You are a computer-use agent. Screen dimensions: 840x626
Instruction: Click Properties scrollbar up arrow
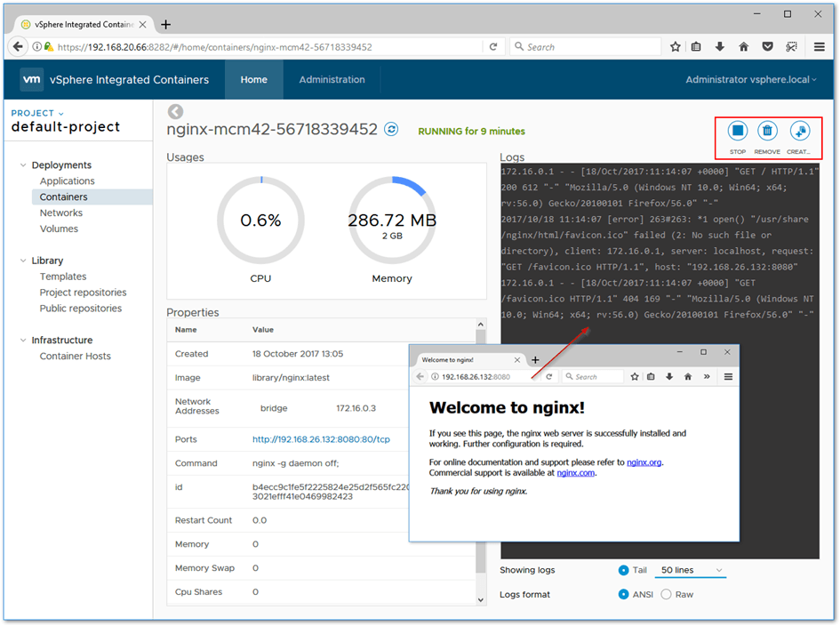(x=481, y=325)
